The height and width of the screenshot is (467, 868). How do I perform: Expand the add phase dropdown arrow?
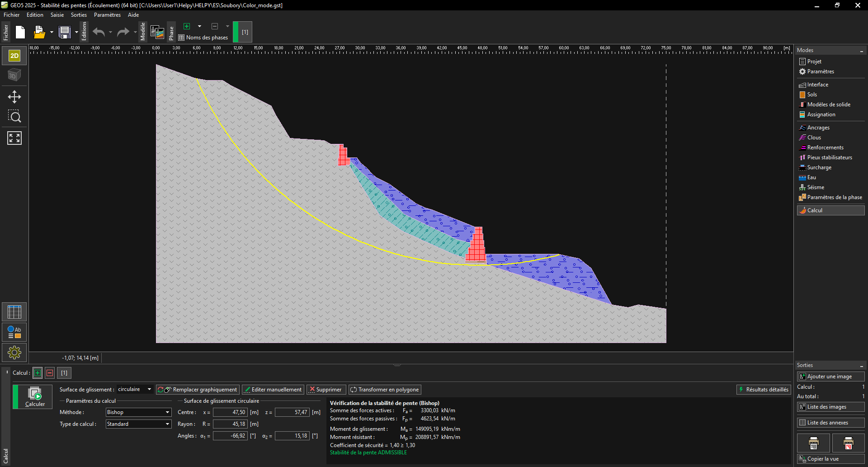point(199,26)
